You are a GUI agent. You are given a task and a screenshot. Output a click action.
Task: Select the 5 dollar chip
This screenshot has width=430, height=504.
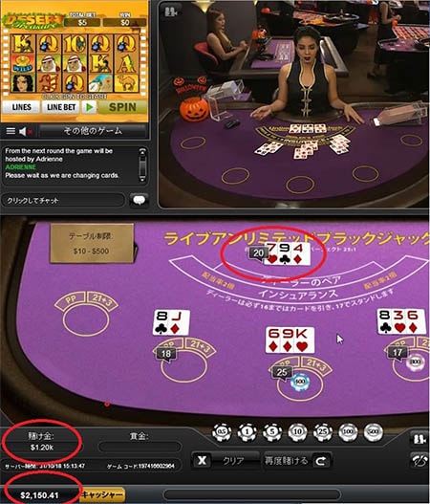point(272,431)
